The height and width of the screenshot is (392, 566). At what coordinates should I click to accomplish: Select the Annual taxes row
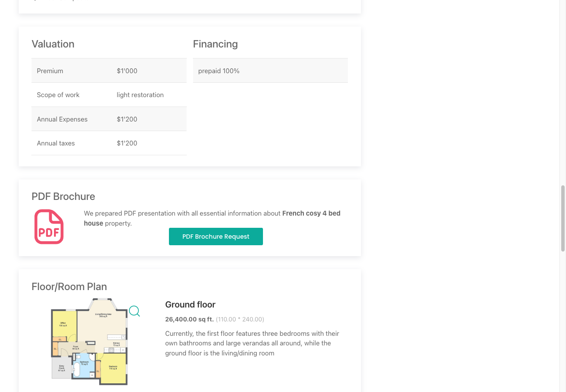coord(109,143)
